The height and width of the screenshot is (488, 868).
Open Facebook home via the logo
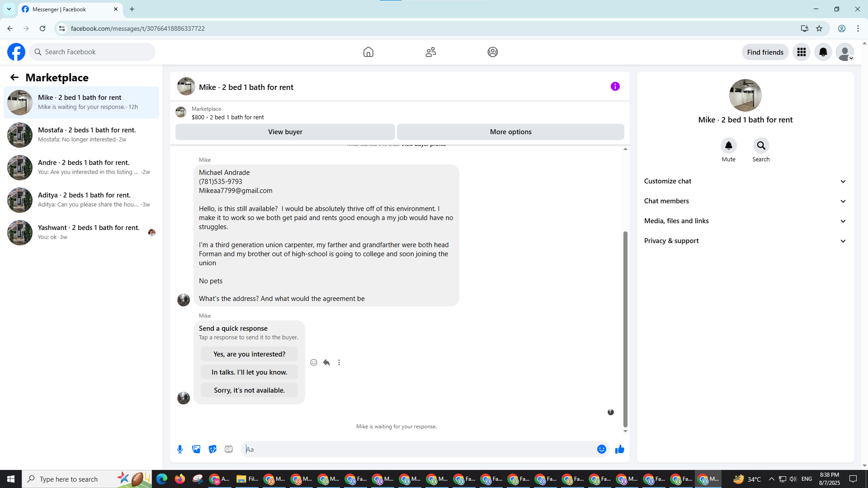tap(16, 52)
